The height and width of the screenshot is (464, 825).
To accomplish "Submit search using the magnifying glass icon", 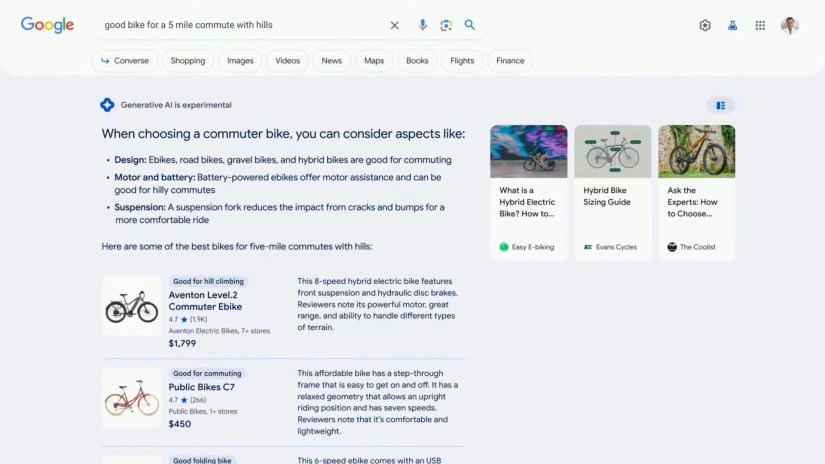I will coord(469,25).
